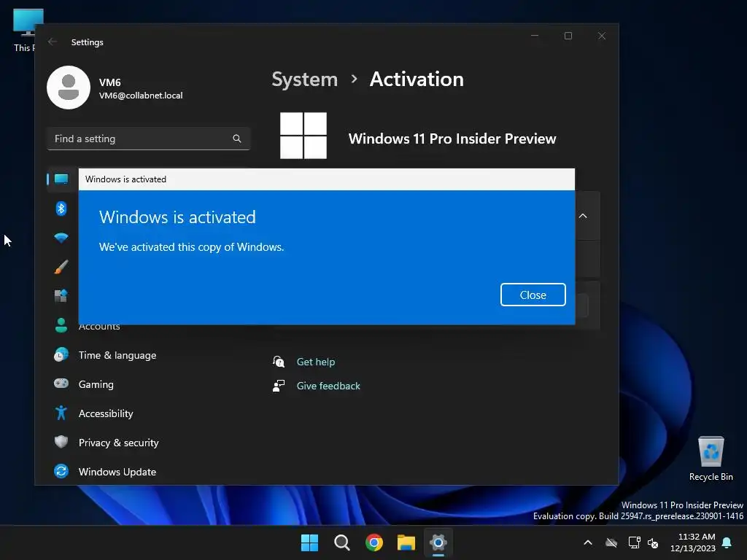Click the System breadcrumb link
Viewport: 747px width, 560px height.
pyautogui.click(x=304, y=79)
